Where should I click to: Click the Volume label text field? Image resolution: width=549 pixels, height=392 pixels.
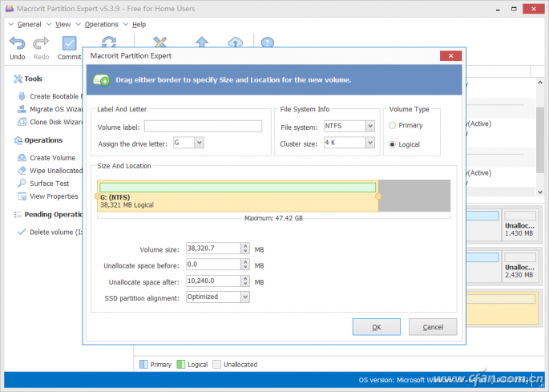[x=203, y=126]
